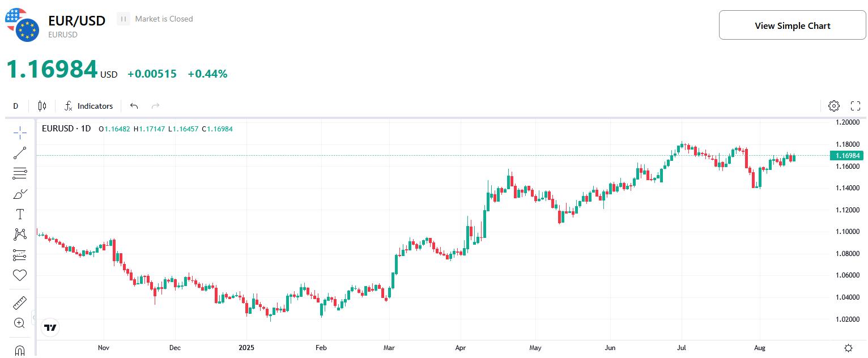Open the prediction and measurement tools
The width and height of the screenshot is (868, 358).
pyautogui.click(x=19, y=254)
